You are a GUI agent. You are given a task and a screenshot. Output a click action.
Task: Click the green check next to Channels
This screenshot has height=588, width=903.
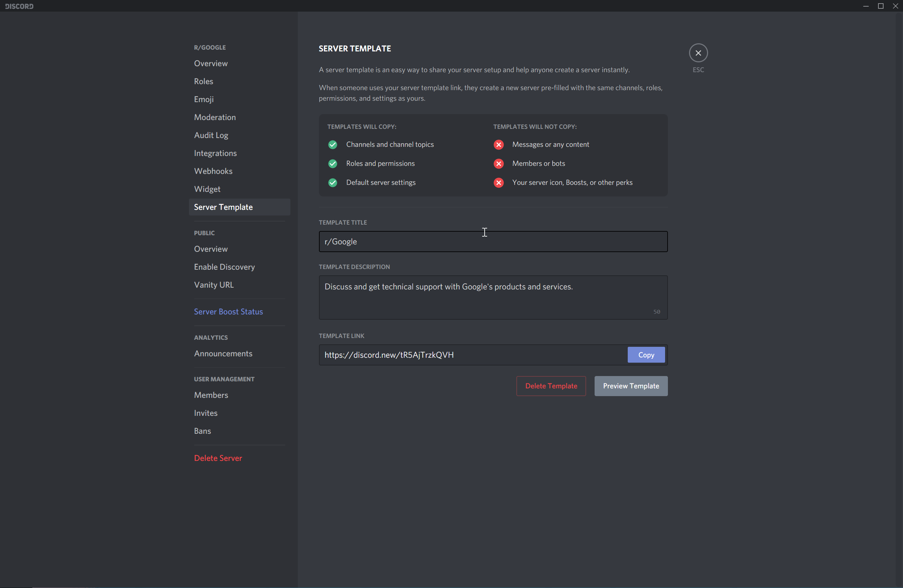333,144
